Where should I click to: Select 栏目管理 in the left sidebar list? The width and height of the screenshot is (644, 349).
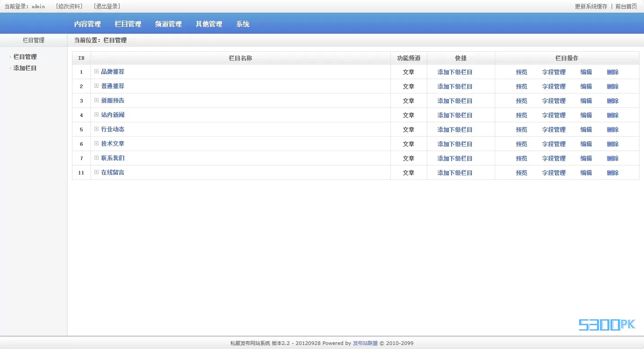[25, 57]
